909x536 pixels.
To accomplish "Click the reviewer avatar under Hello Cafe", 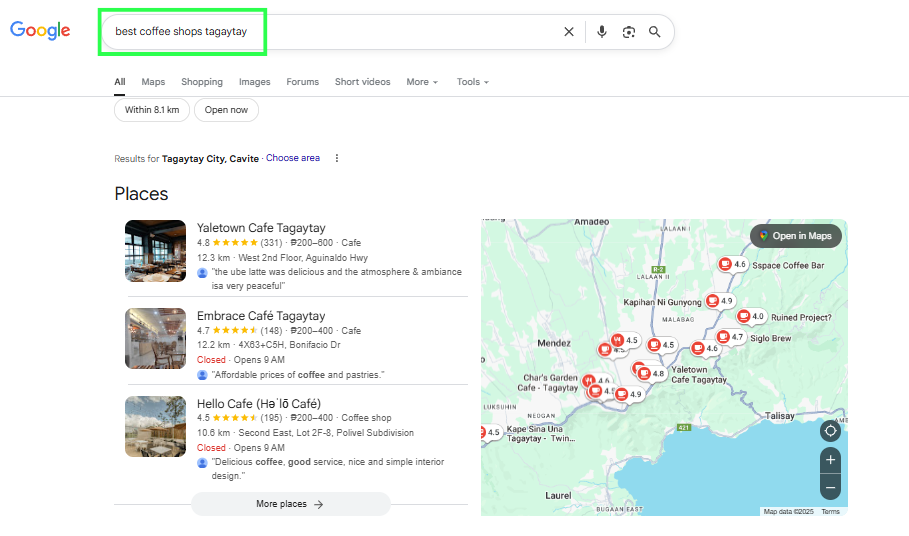I will [202, 462].
